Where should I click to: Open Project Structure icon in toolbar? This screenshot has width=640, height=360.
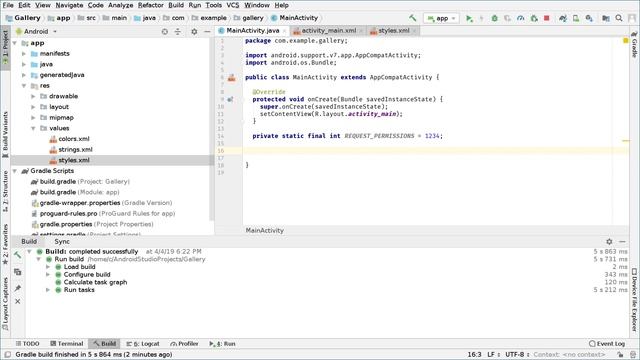[606, 18]
